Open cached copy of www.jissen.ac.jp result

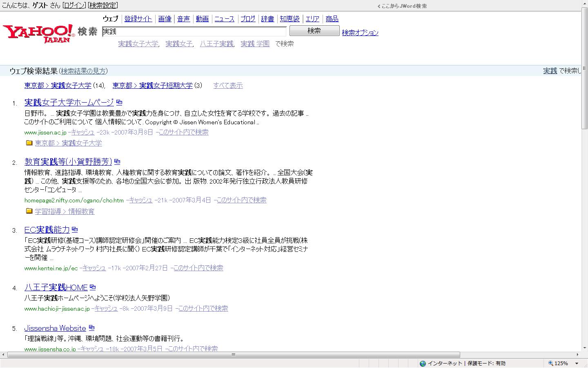coord(83,132)
